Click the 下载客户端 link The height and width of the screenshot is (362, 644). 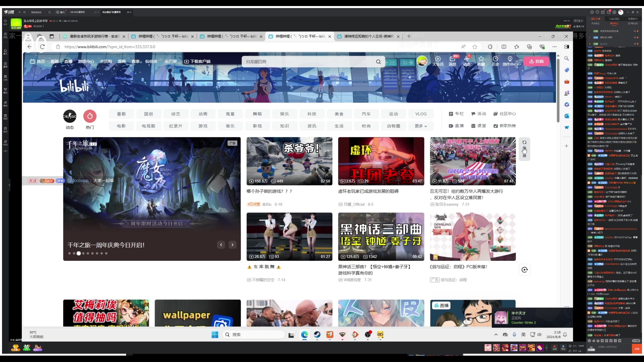197,61
